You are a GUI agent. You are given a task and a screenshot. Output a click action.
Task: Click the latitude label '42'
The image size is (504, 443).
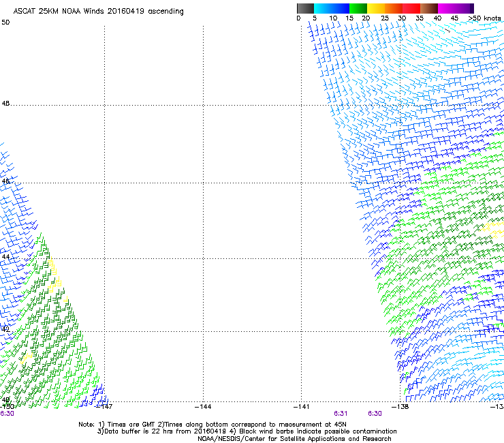tap(5, 329)
